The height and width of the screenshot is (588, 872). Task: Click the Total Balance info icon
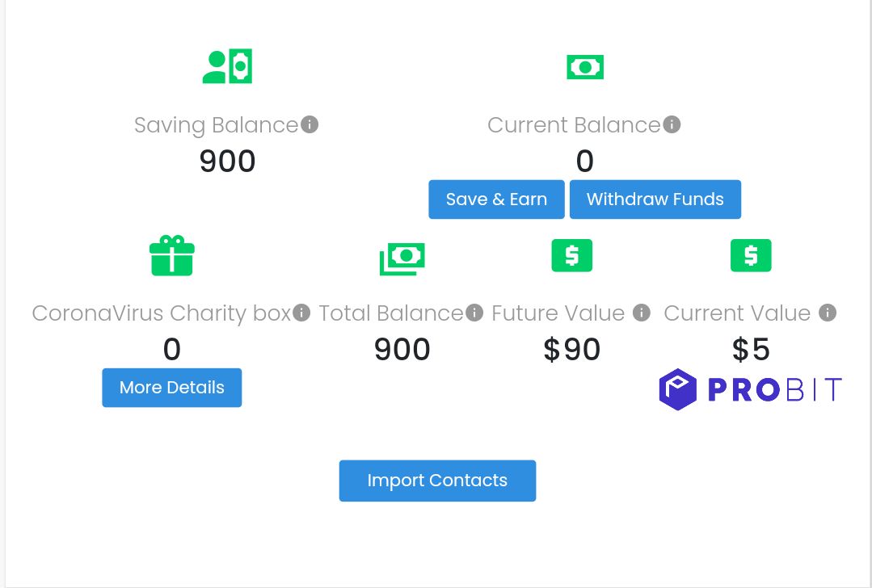coord(474,313)
